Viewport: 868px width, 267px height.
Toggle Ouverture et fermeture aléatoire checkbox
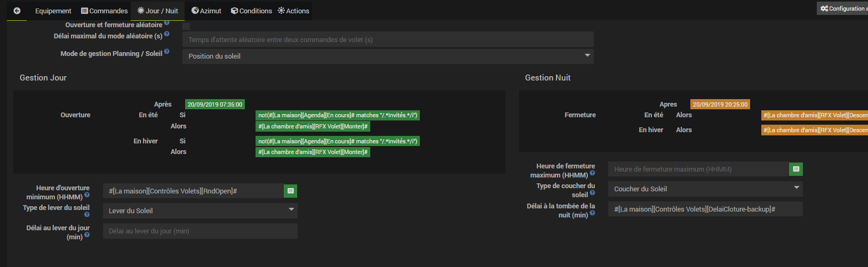186,26
